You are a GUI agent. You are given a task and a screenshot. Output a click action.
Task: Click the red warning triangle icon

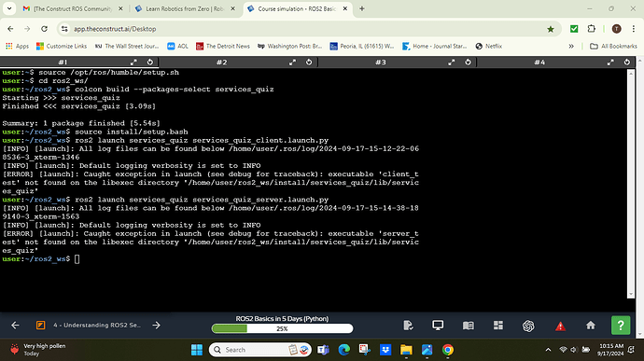[560, 326]
